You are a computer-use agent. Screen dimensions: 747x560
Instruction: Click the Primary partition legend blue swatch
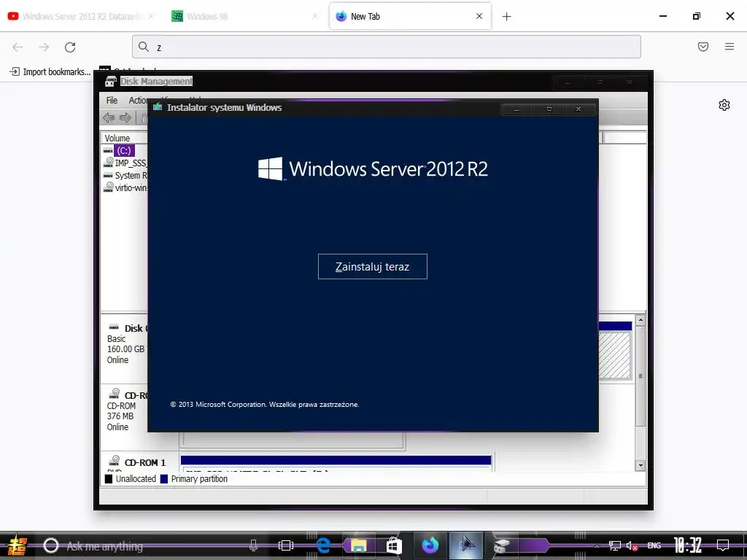(x=164, y=479)
